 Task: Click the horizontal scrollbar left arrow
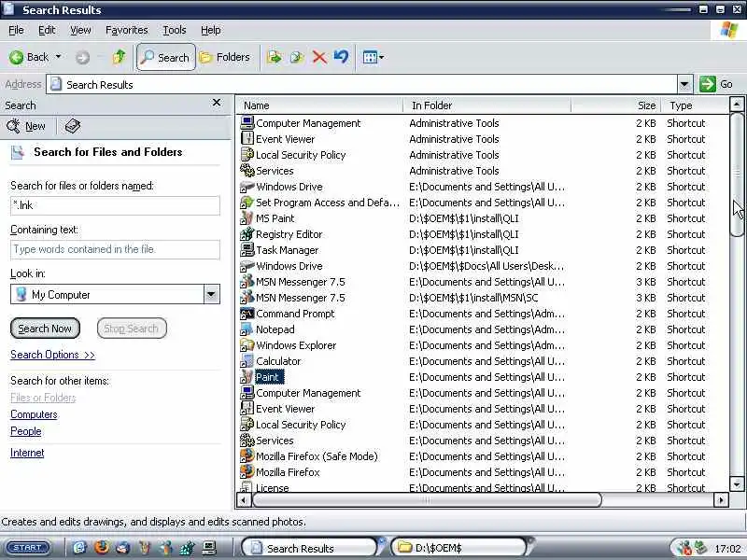point(244,500)
